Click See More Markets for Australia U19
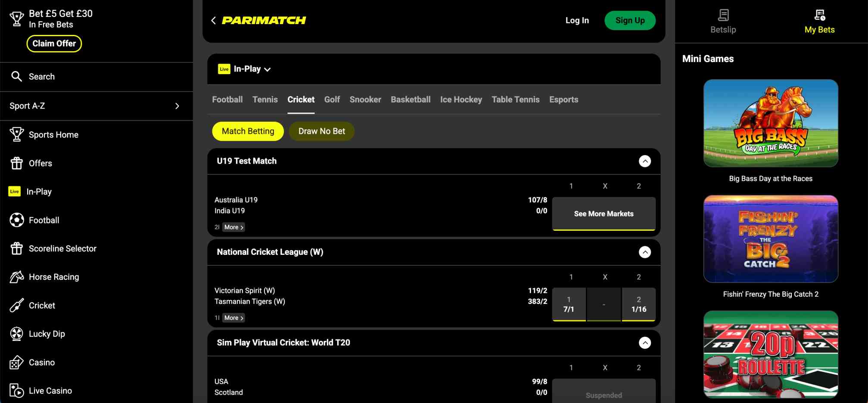Viewport: 868px width, 403px height. (x=604, y=214)
